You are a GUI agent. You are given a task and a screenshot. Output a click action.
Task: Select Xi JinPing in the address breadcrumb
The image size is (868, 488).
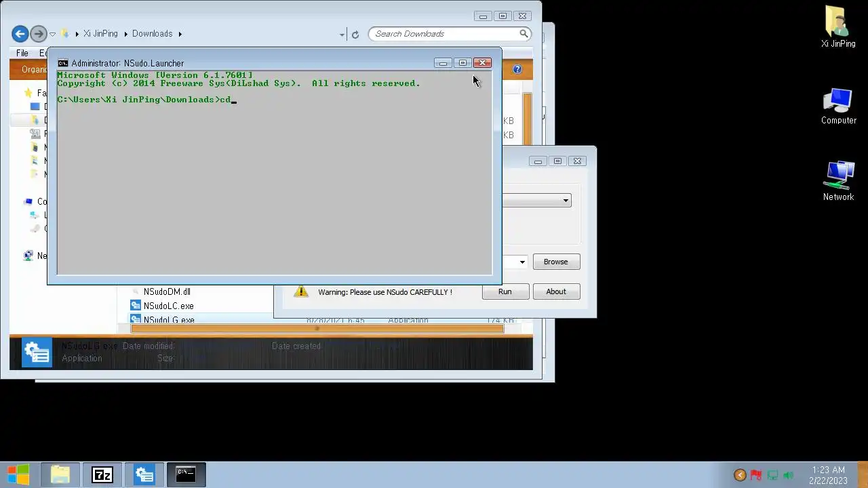tap(100, 33)
